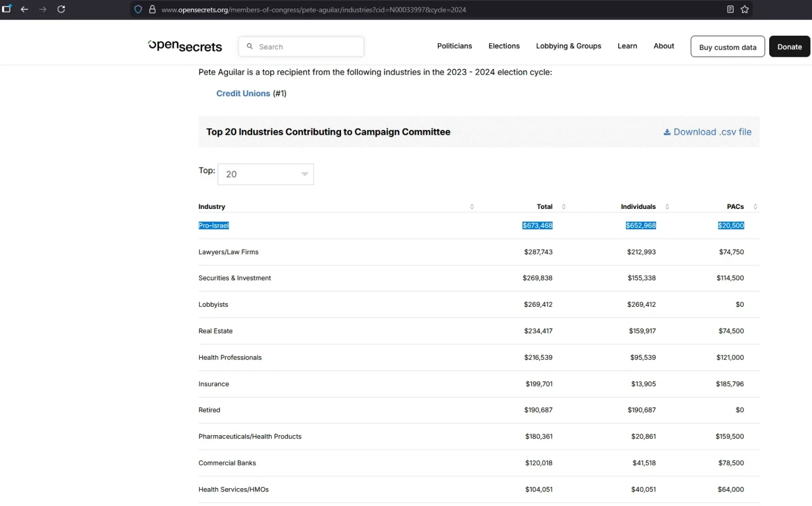Click the Pro-Israel industry row label
The width and height of the screenshot is (812, 506).
(x=214, y=226)
